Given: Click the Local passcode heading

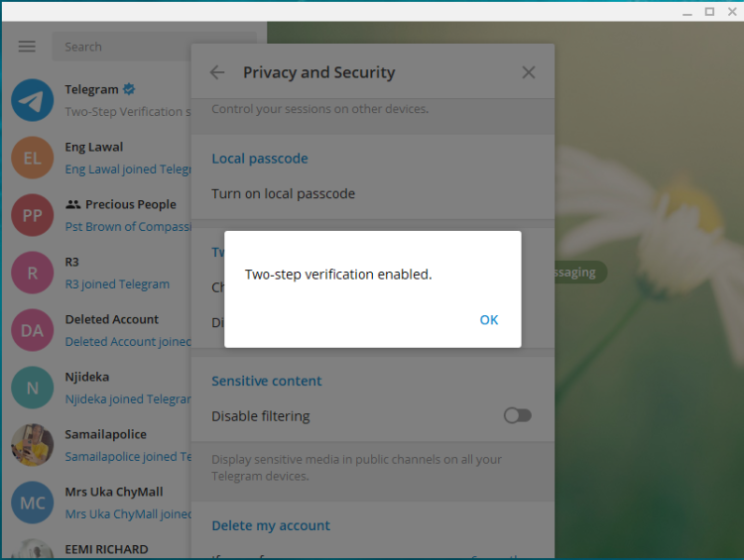Looking at the screenshot, I should [260, 159].
